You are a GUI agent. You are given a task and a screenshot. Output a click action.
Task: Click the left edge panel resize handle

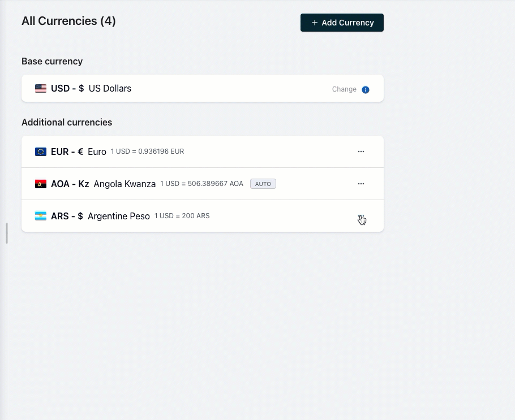[7, 233]
